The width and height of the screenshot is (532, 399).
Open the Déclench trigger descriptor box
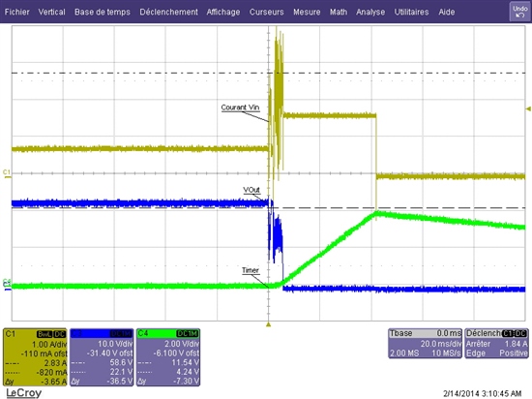496,343
